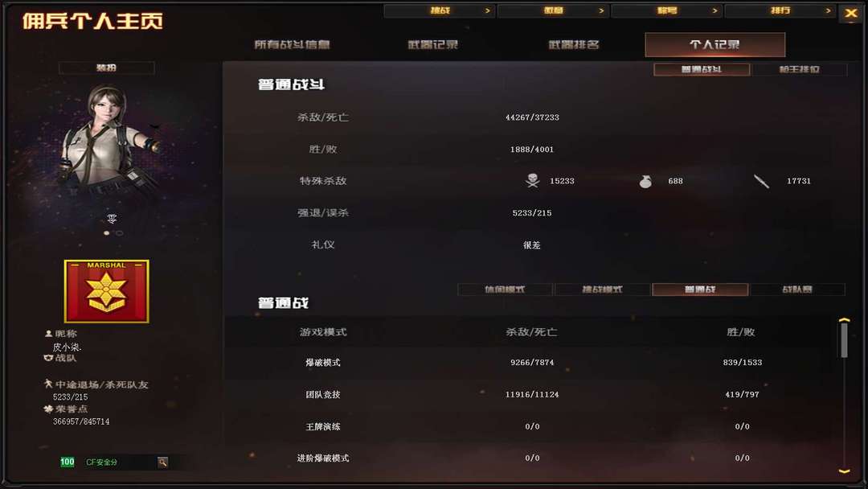868x489 pixels.
Task: Click the MARSHAL rank badge
Action: pos(106,291)
